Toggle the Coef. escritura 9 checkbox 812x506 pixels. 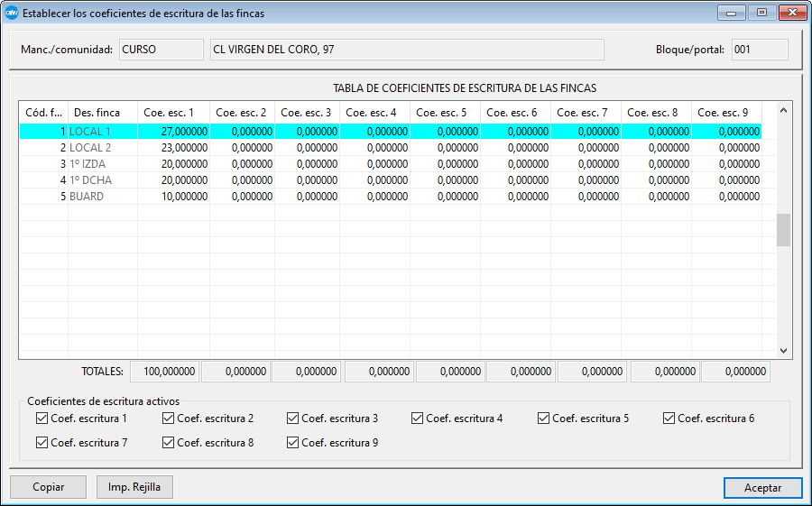[293, 443]
